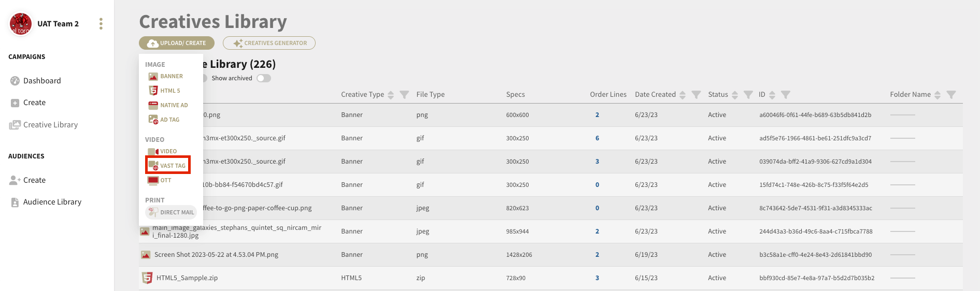Click order lines count 6 link

tap(597, 138)
